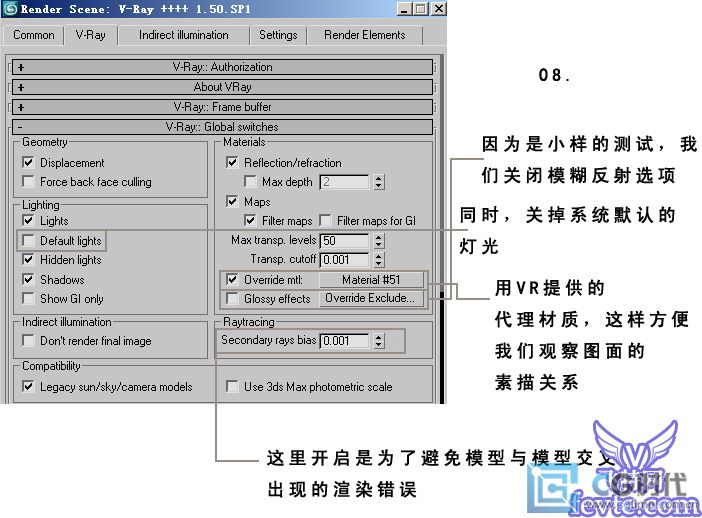702x518 pixels.
Task: Maximize the Render Scene window
Action: point(420,9)
